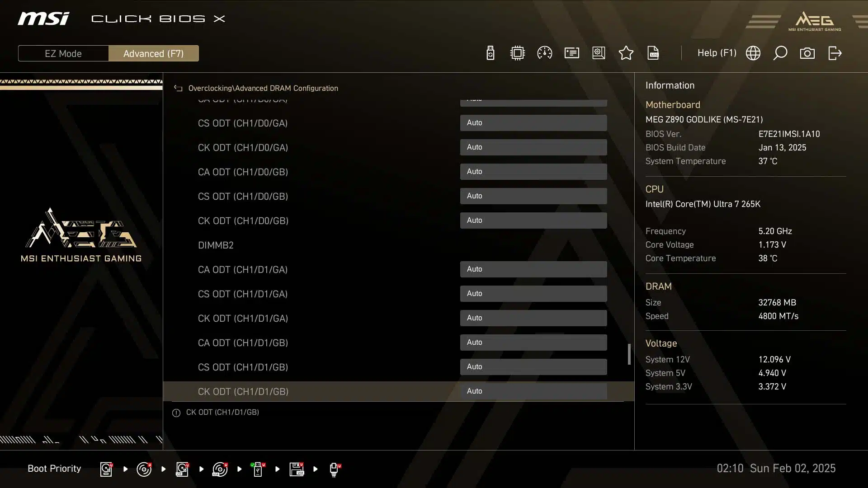Switch to EZ Mode

coord(63,53)
